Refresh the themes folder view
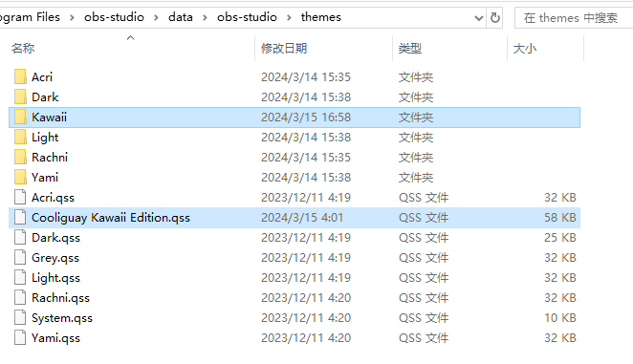Image resolution: width=633 pixels, height=364 pixels. [x=495, y=18]
